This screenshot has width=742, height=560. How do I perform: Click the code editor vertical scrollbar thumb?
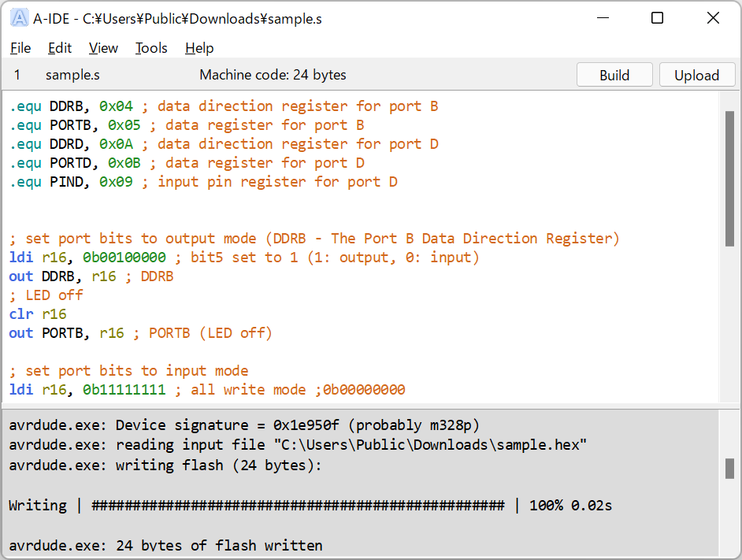point(729,178)
